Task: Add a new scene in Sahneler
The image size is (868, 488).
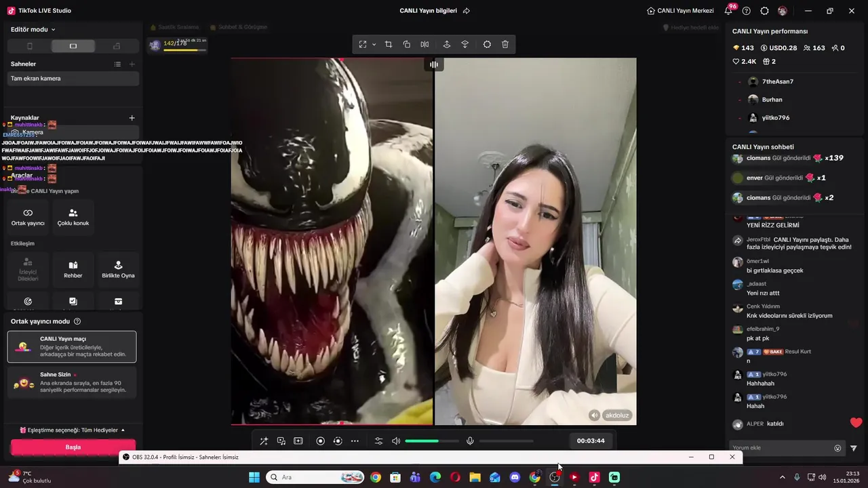Action: tap(132, 64)
